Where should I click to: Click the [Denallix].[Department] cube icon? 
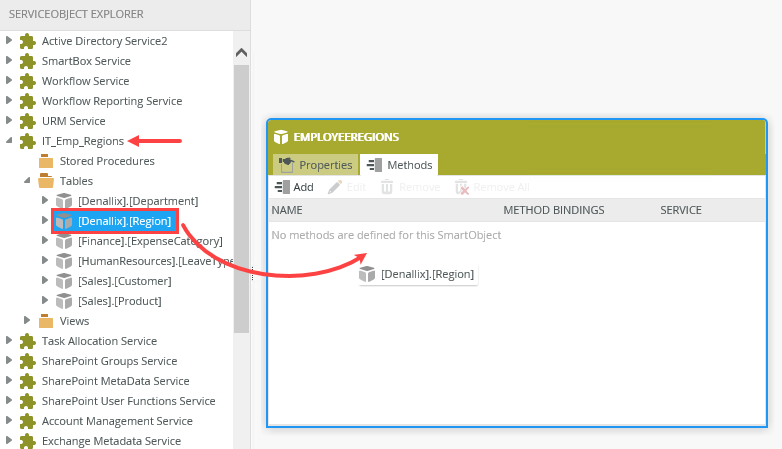pyautogui.click(x=64, y=201)
